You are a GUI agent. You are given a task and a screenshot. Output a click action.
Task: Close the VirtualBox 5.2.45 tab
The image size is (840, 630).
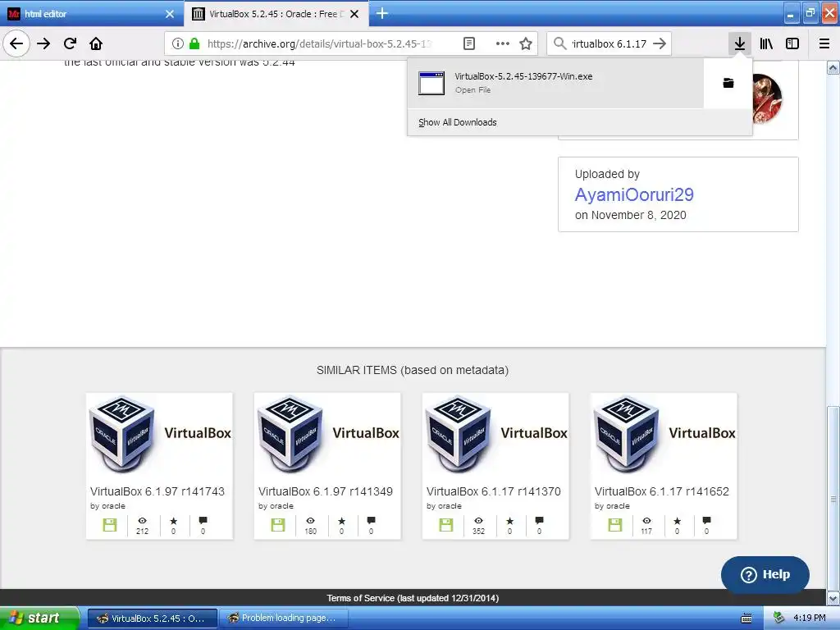[354, 14]
